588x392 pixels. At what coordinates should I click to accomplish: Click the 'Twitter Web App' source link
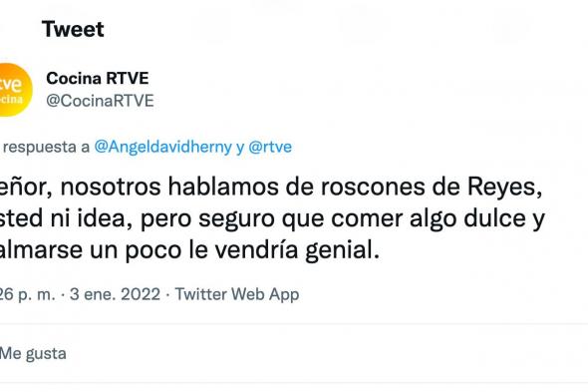(x=237, y=294)
